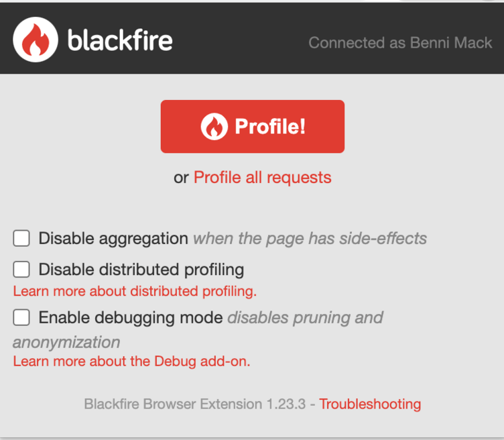Click the Disable aggregation label text
504x440 pixels.
point(113,239)
